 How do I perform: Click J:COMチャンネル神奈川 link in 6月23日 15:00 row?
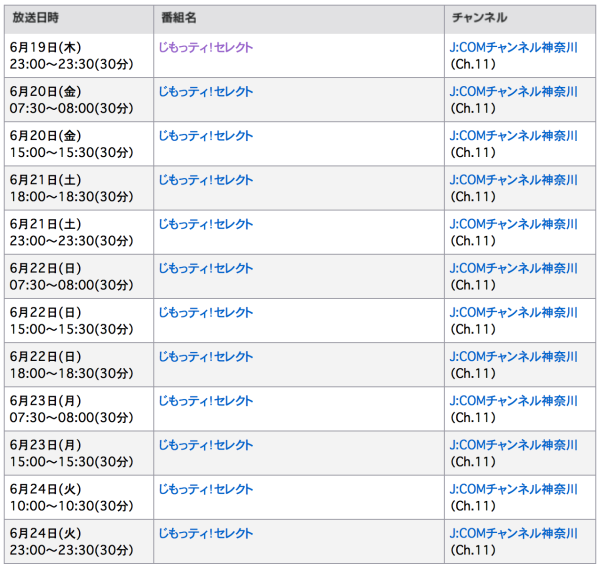(514, 445)
